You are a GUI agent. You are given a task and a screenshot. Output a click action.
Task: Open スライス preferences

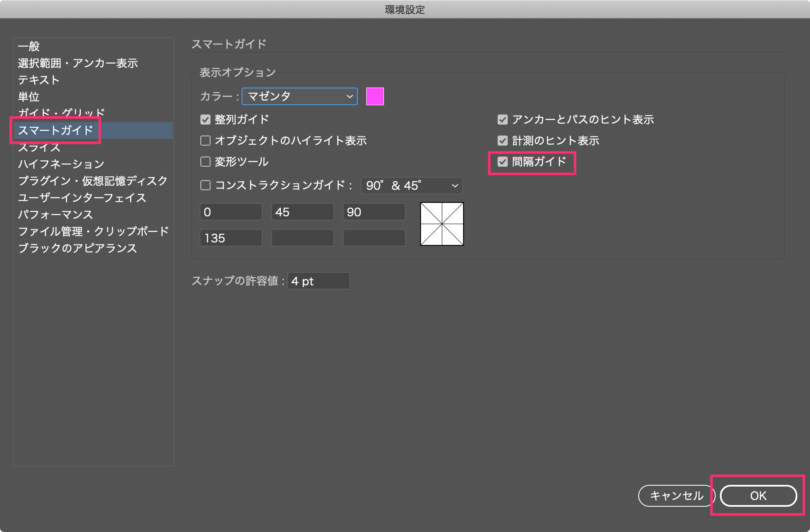click(93, 147)
